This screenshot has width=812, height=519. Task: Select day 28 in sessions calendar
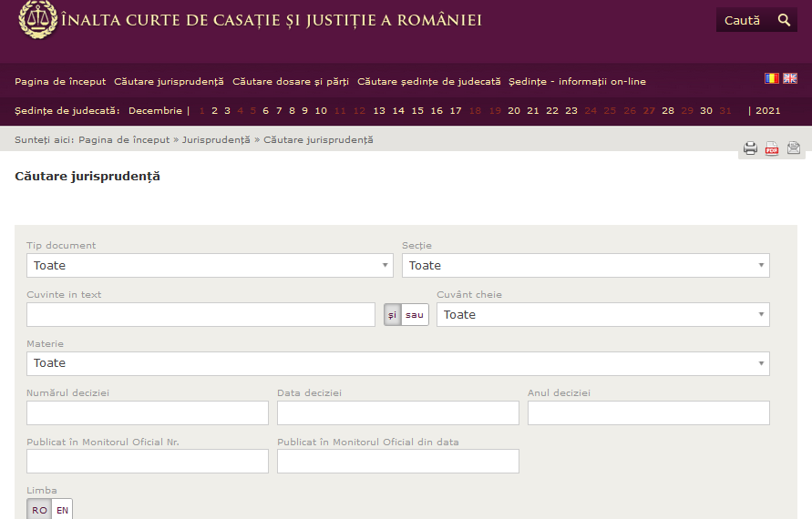tap(668, 111)
